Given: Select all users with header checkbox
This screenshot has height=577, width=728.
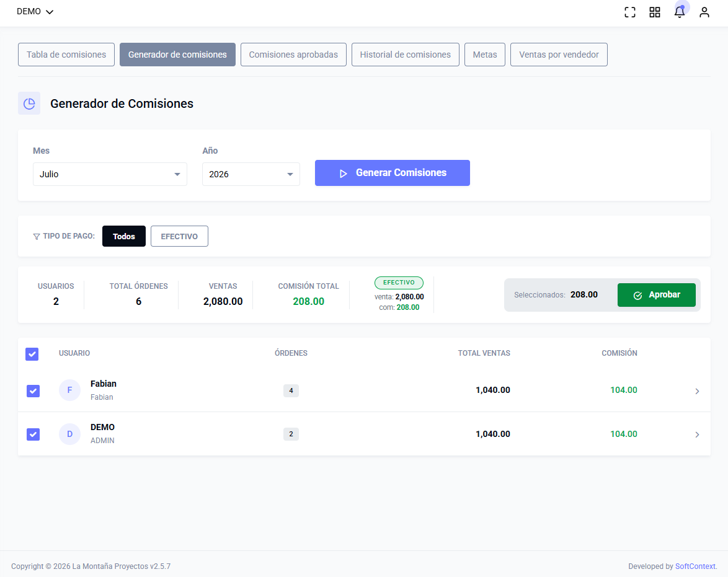Looking at the screenshot, I should click(x=32, y=354).
